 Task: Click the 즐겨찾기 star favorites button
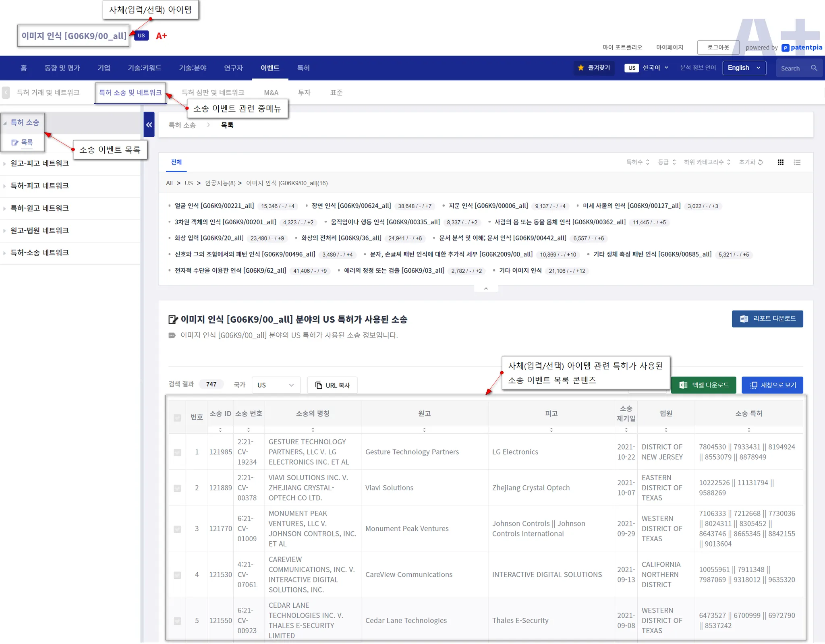tap(594, 68)
